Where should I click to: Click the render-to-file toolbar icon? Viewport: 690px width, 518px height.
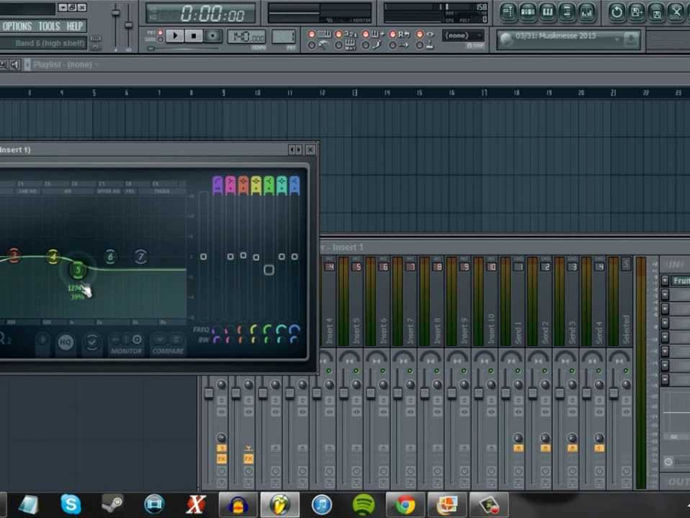click(656, 12)
